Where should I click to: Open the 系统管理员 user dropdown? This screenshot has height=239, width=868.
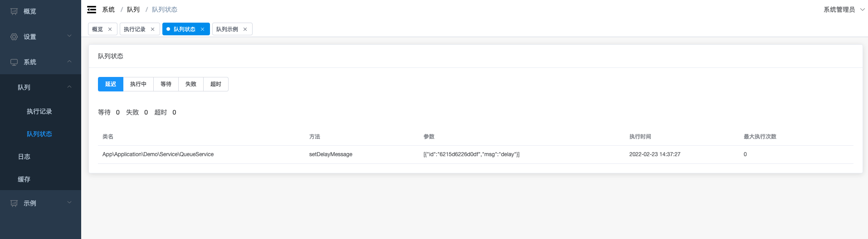coord(844,10)
